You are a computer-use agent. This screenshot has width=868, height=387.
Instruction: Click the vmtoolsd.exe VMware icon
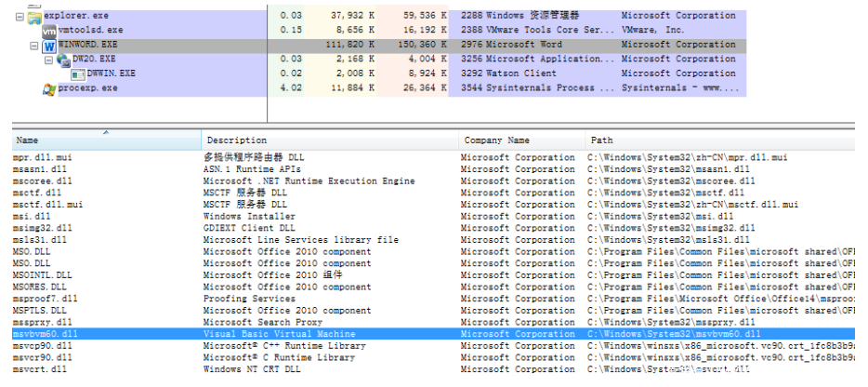coord(49,30)
